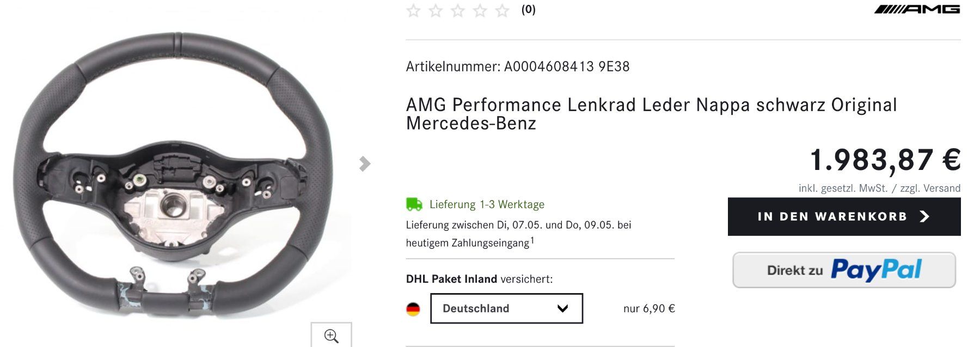Screen dimensions: 980x347
Task: Click the AMG Performance Lenkrad product title
Action: tap(651, 114)
